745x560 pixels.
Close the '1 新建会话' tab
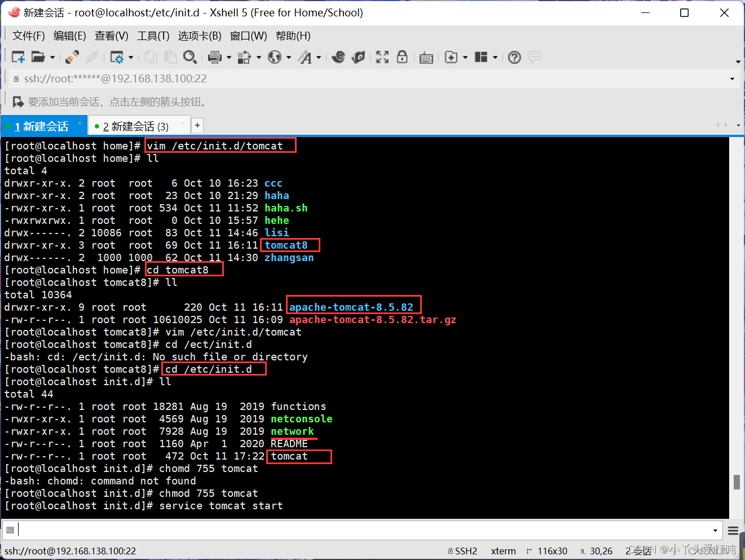pyautogui.click(x=80, y=123)
